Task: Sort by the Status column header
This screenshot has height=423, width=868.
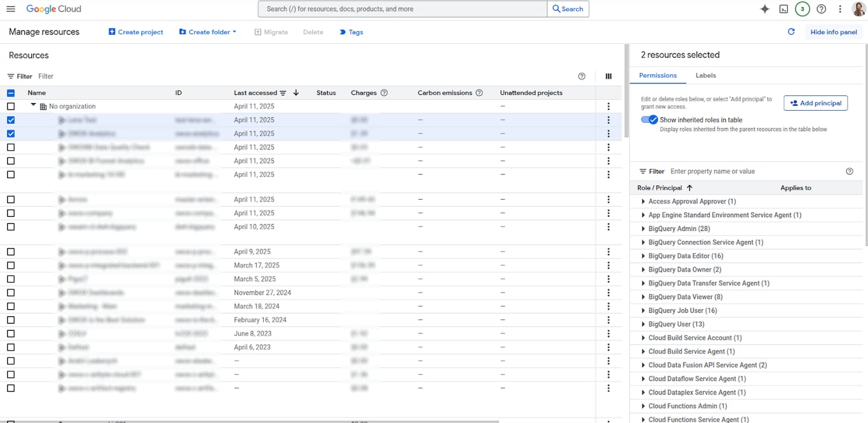Action: [326, 93]
